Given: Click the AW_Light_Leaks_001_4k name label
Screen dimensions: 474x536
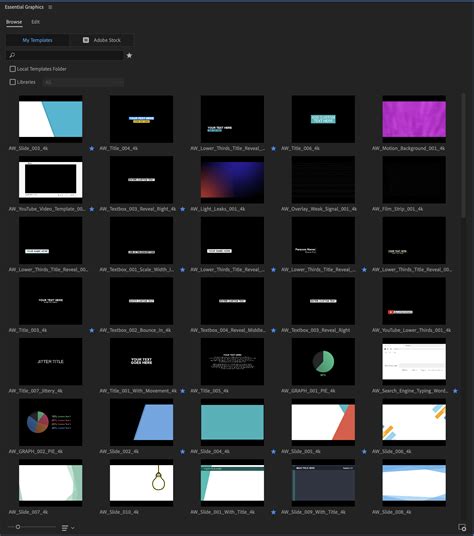Looking at the screenshot, I should point(218,209).
